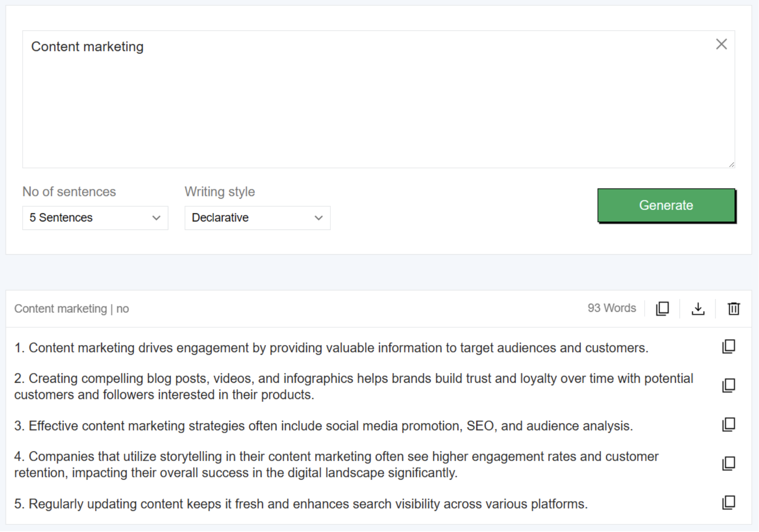
Task: Copy sentence 2 about compelling blog posts
Action: coord(728,386)
